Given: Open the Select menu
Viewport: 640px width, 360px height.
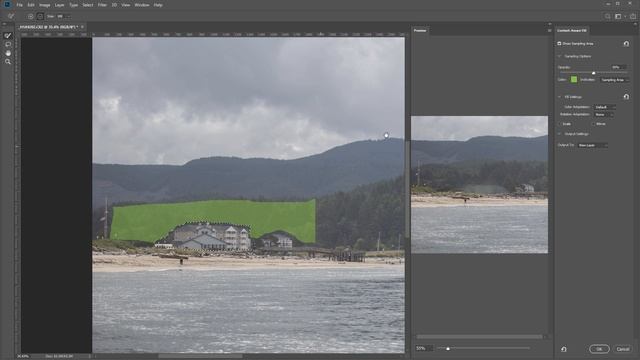Looking at the screenshot, I should [88, 5].
